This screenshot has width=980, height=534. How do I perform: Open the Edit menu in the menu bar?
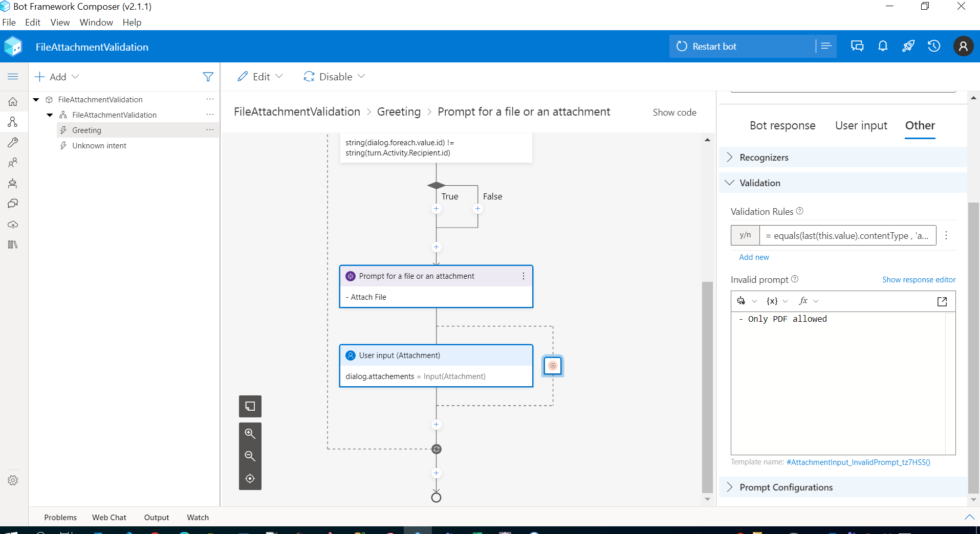(32, 22)
